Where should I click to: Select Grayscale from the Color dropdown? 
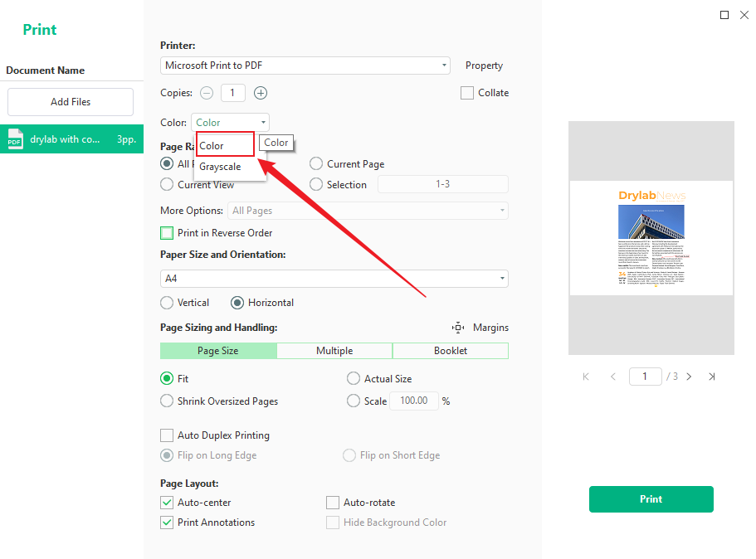(219, 168)
